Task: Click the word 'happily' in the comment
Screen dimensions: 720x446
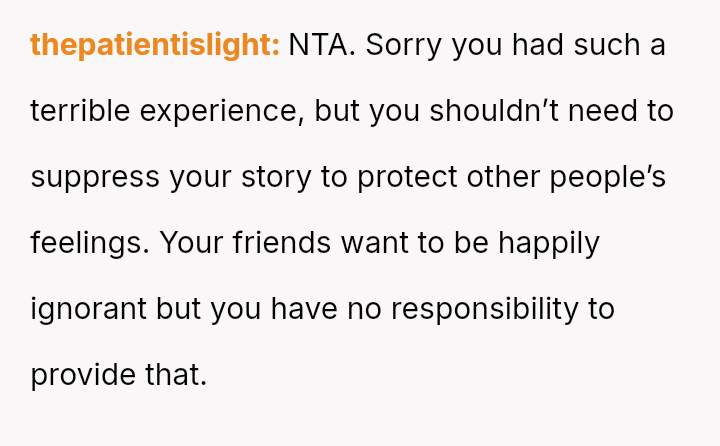Action: pos(549,243)
